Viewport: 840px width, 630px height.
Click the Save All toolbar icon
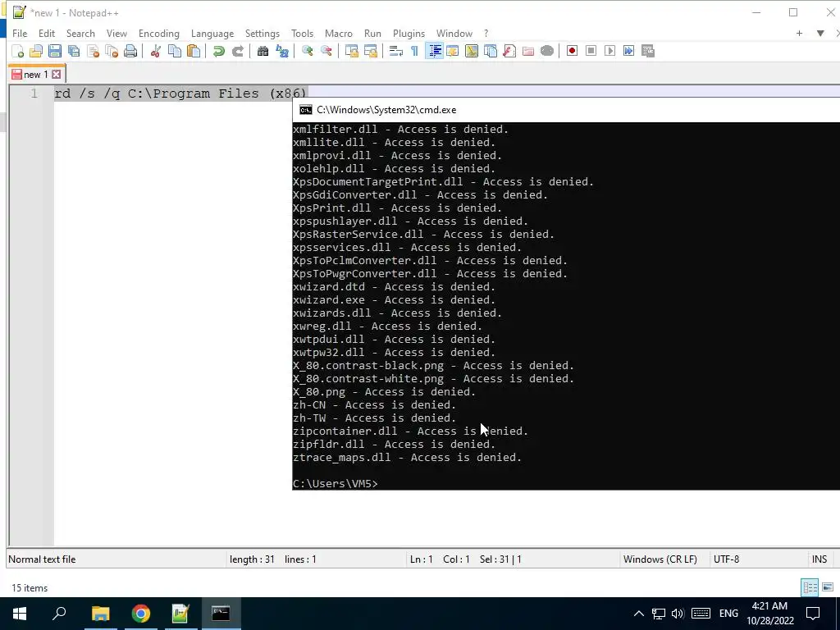click(74, 51)
